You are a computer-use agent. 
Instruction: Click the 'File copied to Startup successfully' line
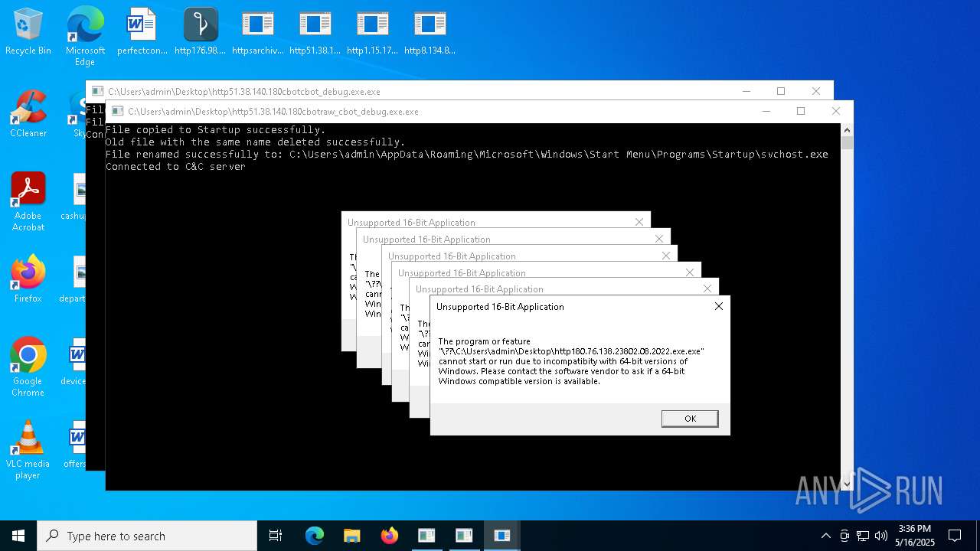pos(215,129)
